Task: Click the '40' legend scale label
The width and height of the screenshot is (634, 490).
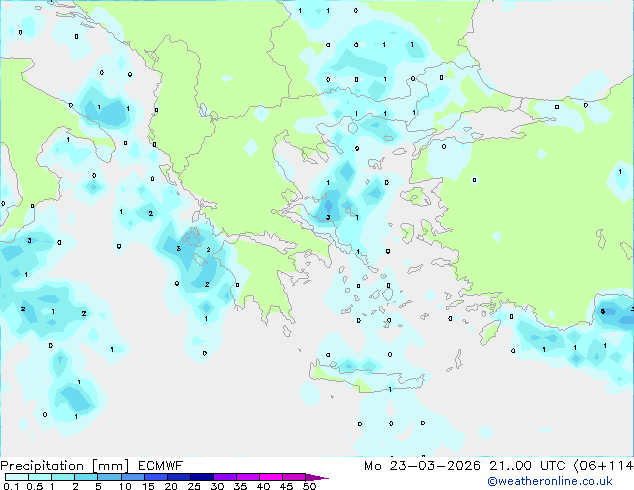Action: 263,486
